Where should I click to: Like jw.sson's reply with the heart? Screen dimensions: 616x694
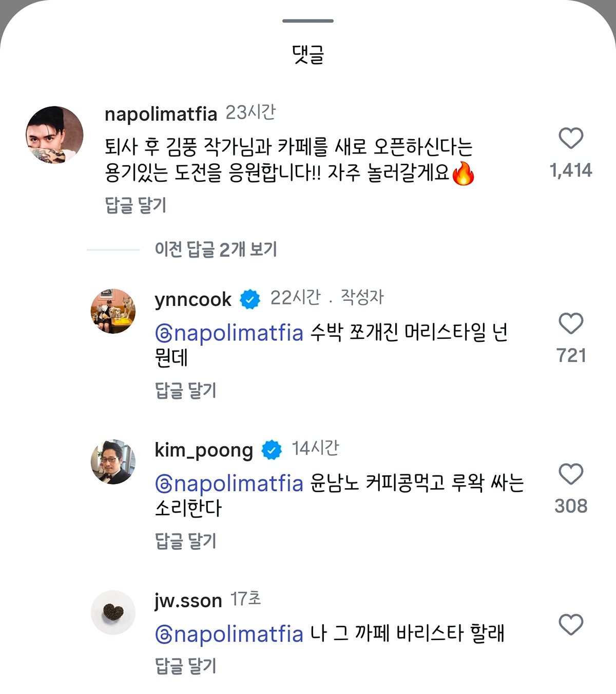coord(570,625)
